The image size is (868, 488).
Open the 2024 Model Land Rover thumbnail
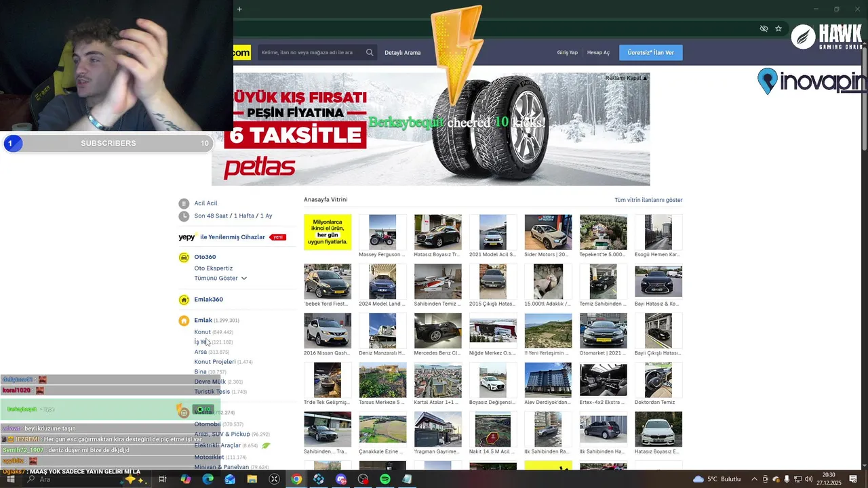[382, 281]
